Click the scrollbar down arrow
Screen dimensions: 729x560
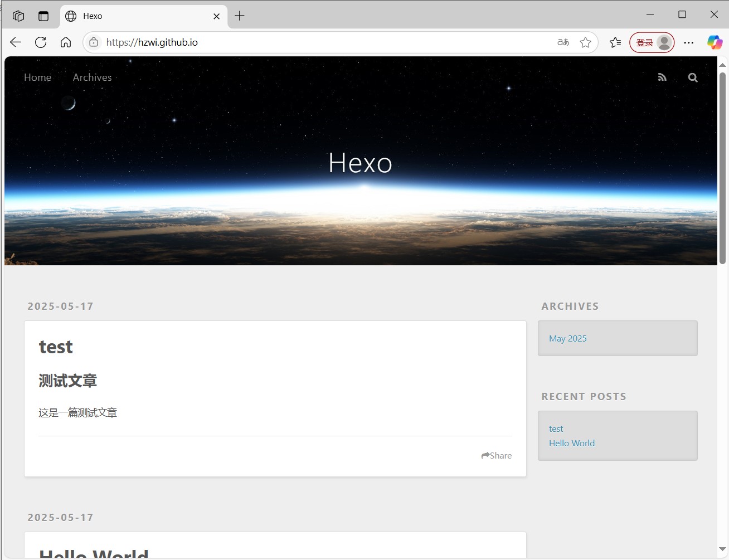(722, 549)
